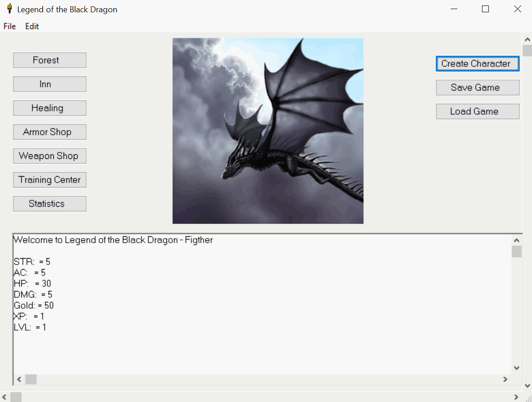Enter the Forest

pyautogui.click(x=50, y=60)
